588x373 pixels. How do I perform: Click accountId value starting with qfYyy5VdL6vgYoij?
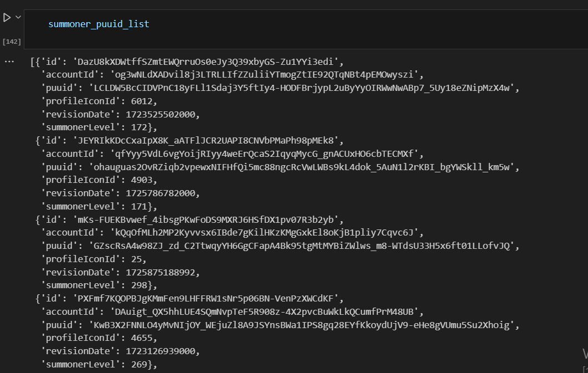tap(264, 154)
